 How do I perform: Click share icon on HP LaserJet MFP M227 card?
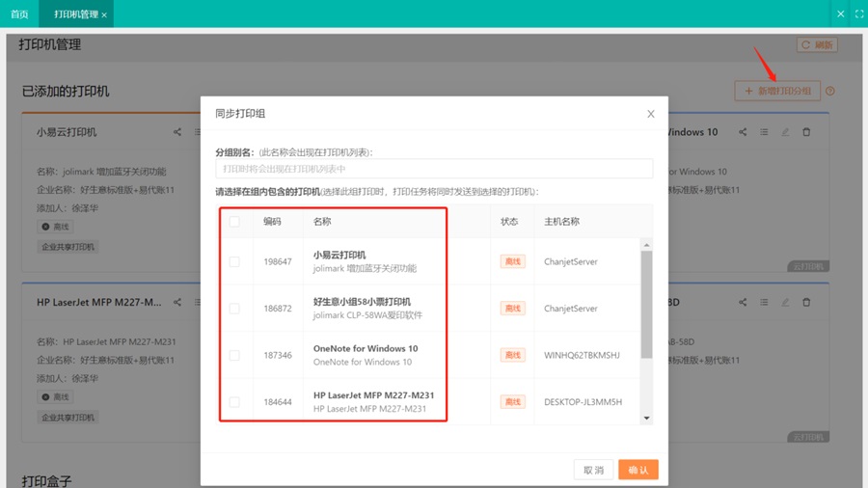point(177,302)
